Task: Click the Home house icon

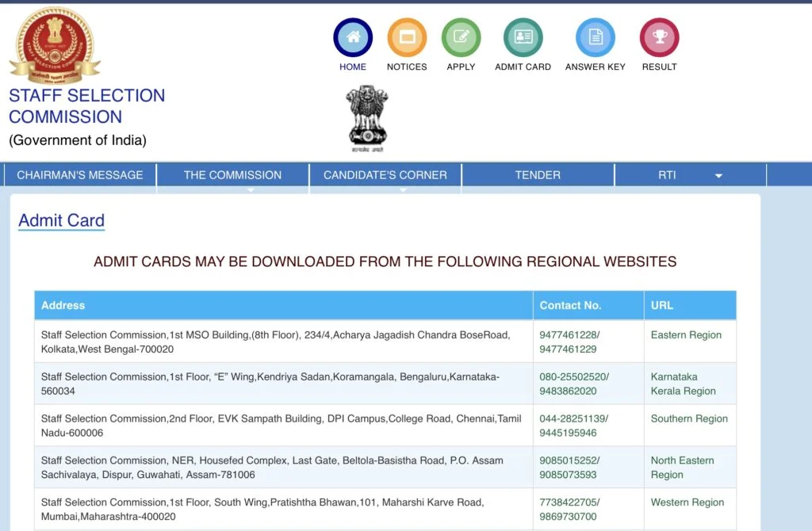Action: 353,37
